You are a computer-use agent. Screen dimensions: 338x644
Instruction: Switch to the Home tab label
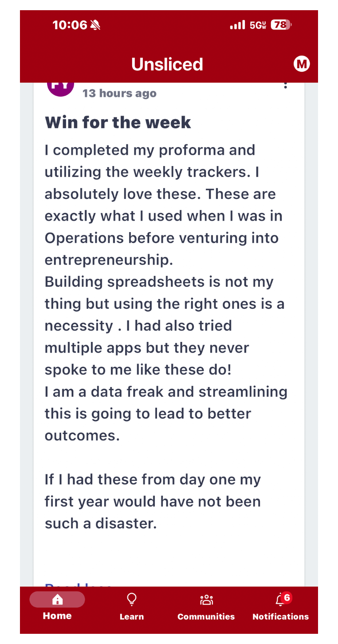(57, 616)
